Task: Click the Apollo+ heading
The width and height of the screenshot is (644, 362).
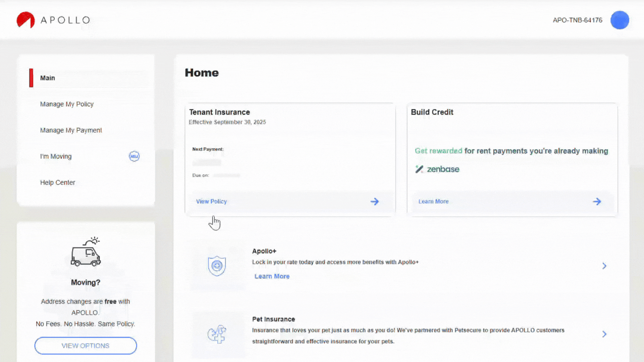Action: (x=264, y=251)
